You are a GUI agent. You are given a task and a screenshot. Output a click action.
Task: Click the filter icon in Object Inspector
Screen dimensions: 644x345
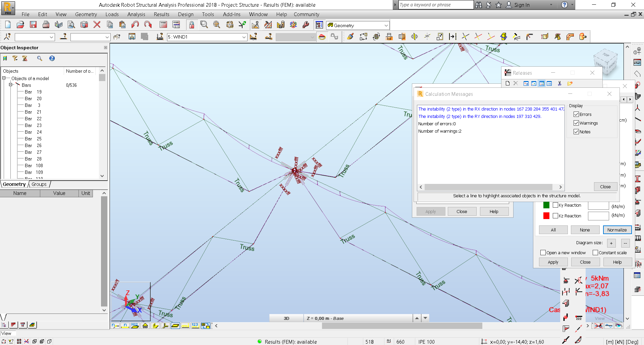pos(15,58)
